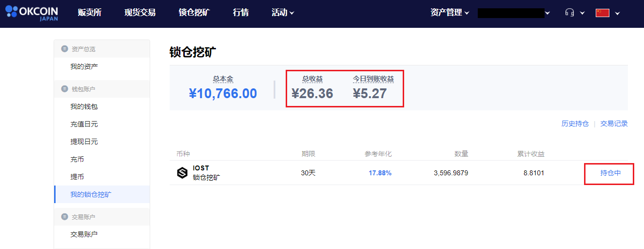Click the ¥10,766.00 principal amount

click(223, 93)
